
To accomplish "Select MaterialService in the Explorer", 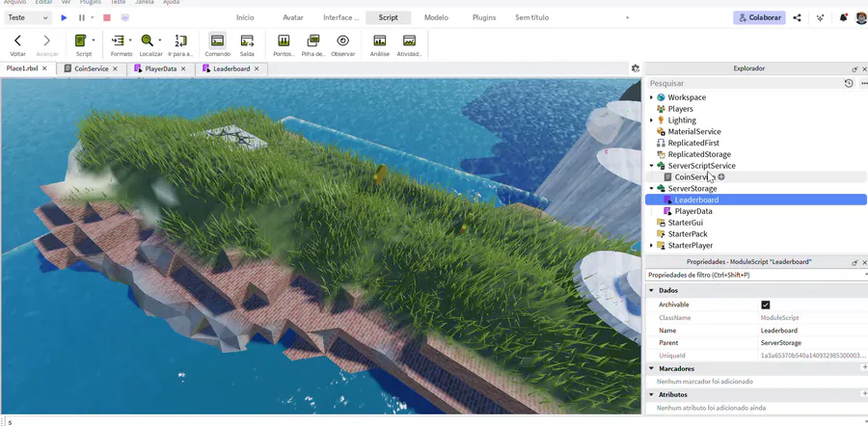I will click(693, 132).
